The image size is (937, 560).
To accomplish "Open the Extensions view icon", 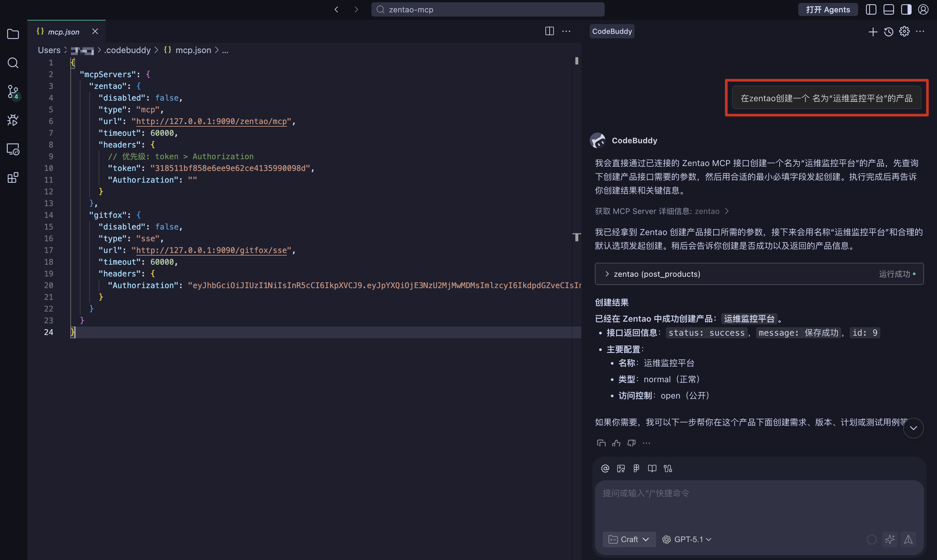I will click(13, 177).
